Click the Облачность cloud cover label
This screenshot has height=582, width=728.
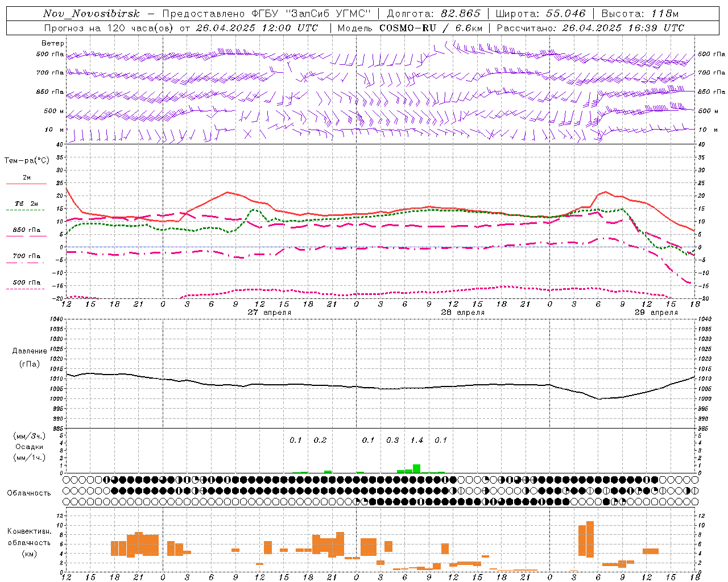[29, 493]
